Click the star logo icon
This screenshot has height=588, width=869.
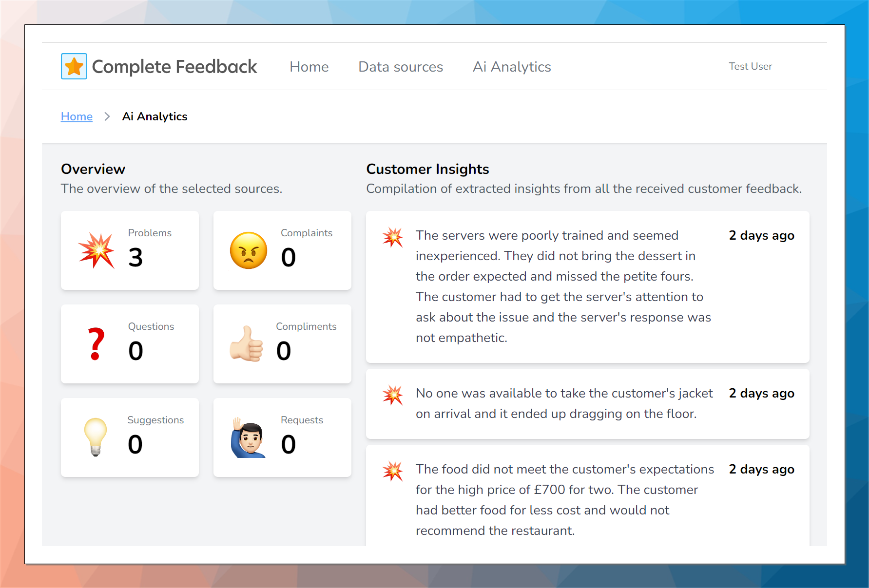point(74,66)
